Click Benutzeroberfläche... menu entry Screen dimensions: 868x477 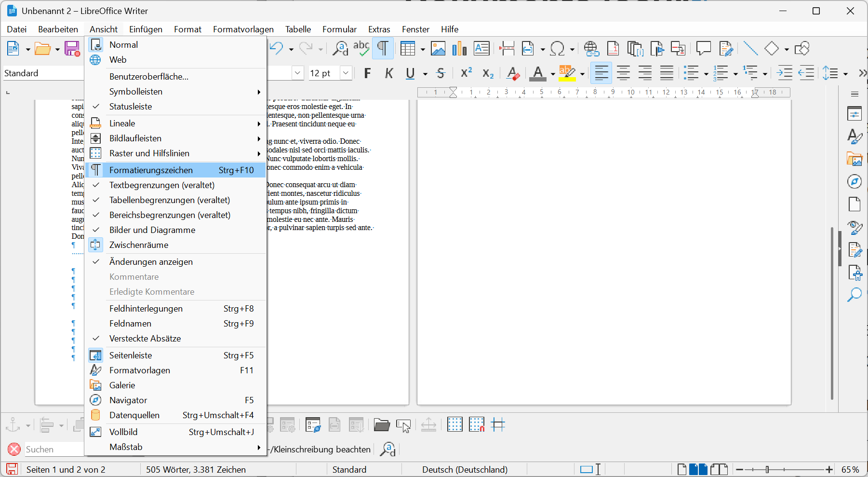(175, 77)
